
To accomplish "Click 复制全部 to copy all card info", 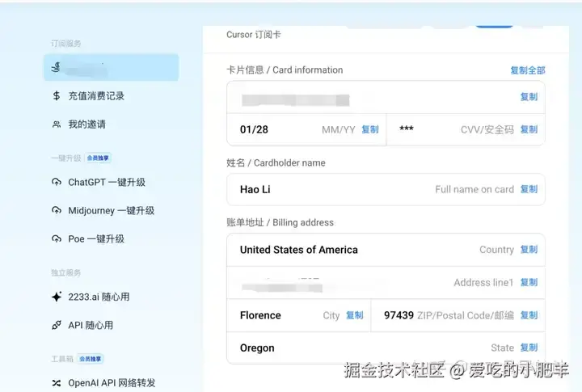I will (x=527, y=70).
